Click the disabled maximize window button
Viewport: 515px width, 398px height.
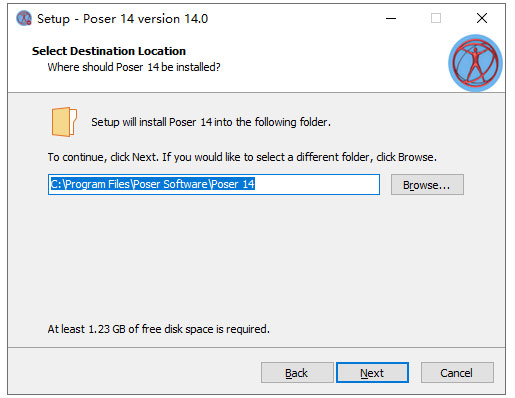[436, 18]
